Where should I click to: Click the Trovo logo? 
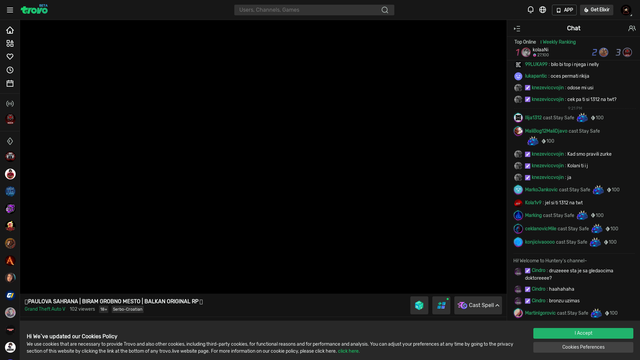tap(34, 9)
